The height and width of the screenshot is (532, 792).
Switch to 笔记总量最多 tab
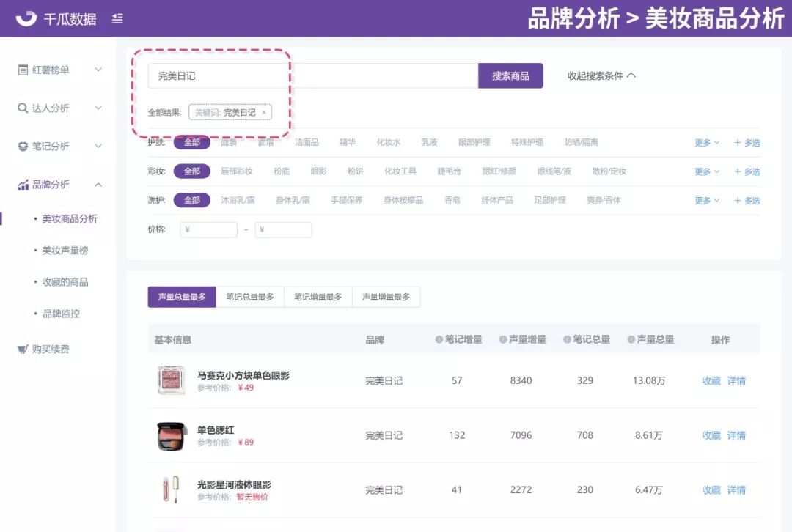point(250,297)
